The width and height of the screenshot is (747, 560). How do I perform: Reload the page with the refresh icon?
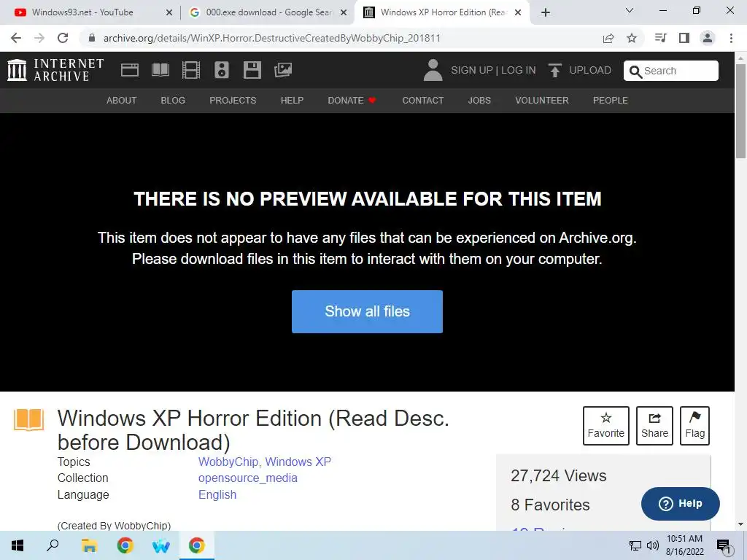(x=63, y=38)
